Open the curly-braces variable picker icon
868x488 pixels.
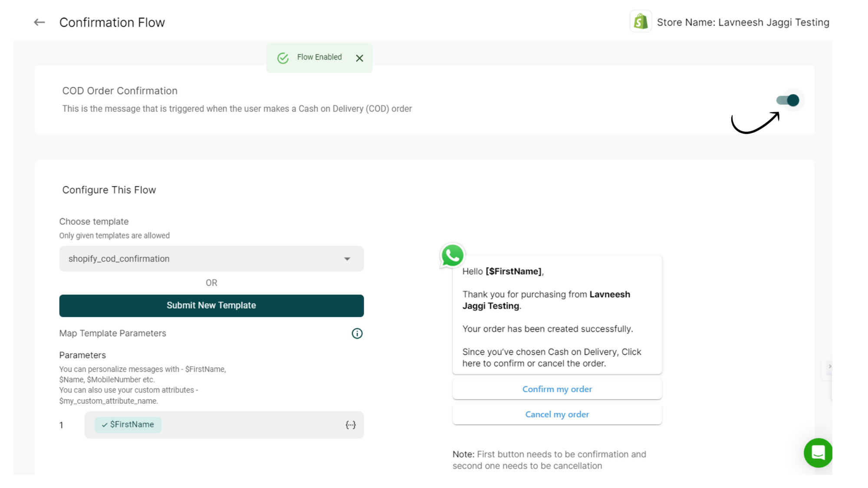tap(351, 425)
